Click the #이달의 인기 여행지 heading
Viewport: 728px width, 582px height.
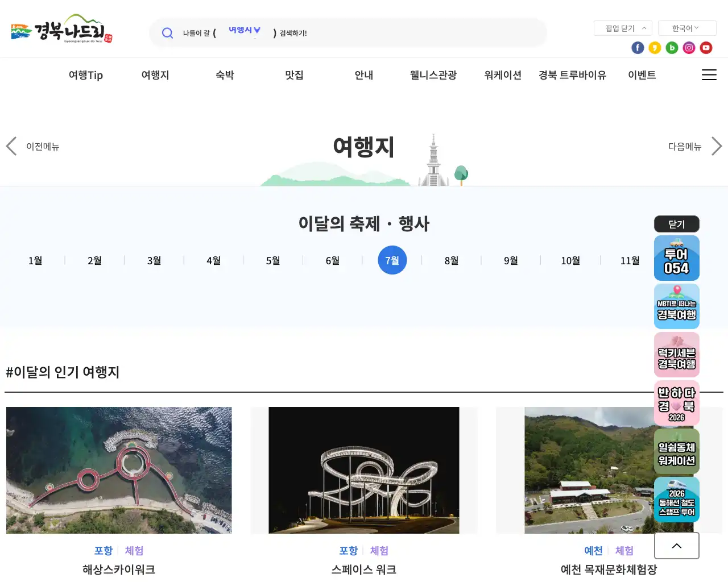tap(63, 372)
